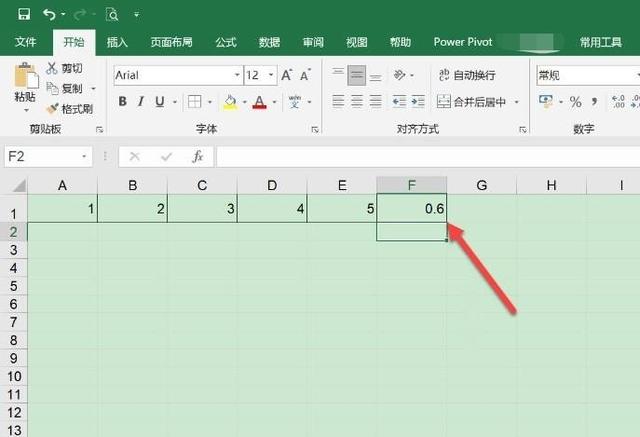Click the Format Painter brush icon

pos(52,109)
